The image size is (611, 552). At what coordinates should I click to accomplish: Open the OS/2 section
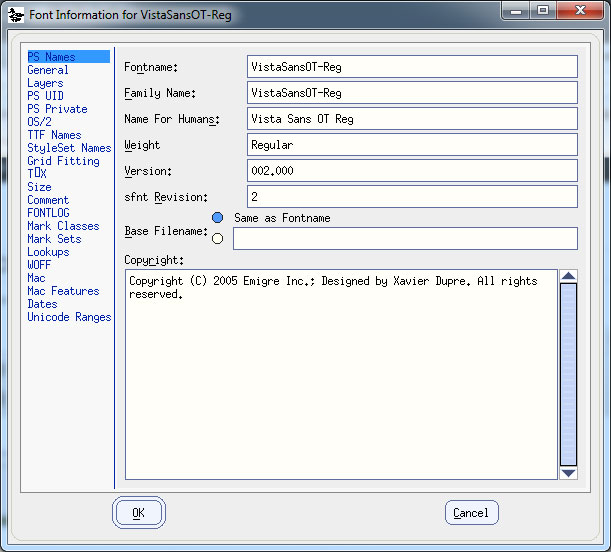(39, 122)
